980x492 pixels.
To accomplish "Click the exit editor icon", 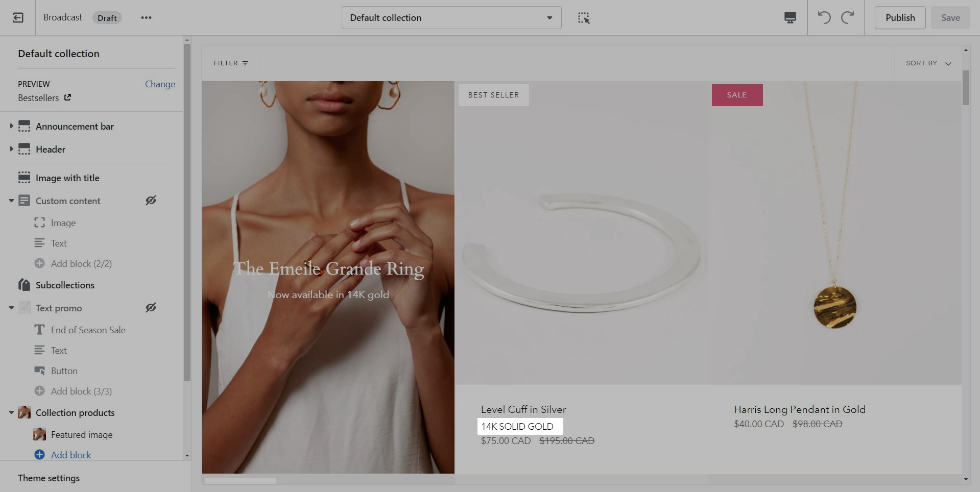I will click(x=18, y=18).
